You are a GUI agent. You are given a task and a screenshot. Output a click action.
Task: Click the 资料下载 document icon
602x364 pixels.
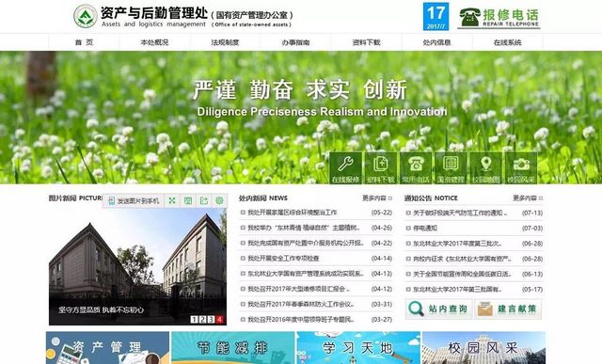(x=380, y=167)
